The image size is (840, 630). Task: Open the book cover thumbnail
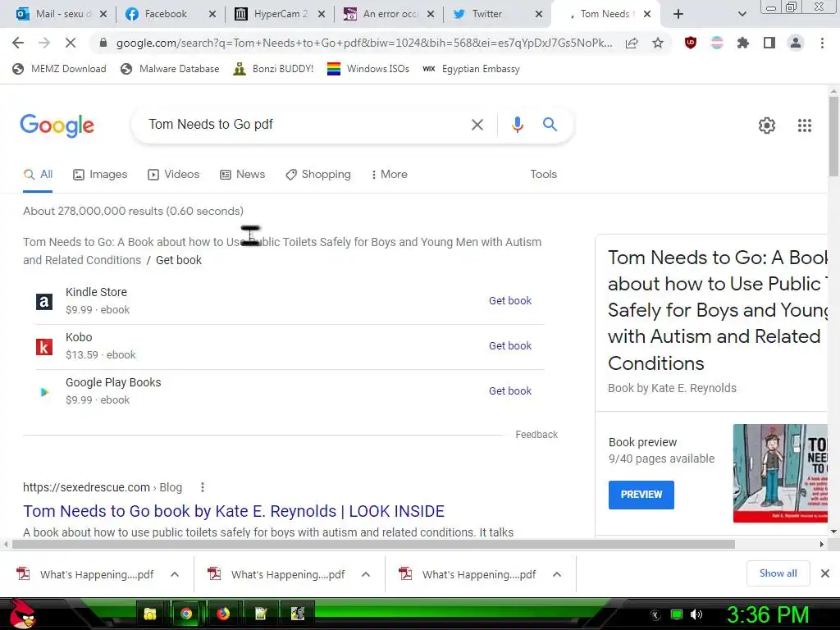[x=780, y=473]
